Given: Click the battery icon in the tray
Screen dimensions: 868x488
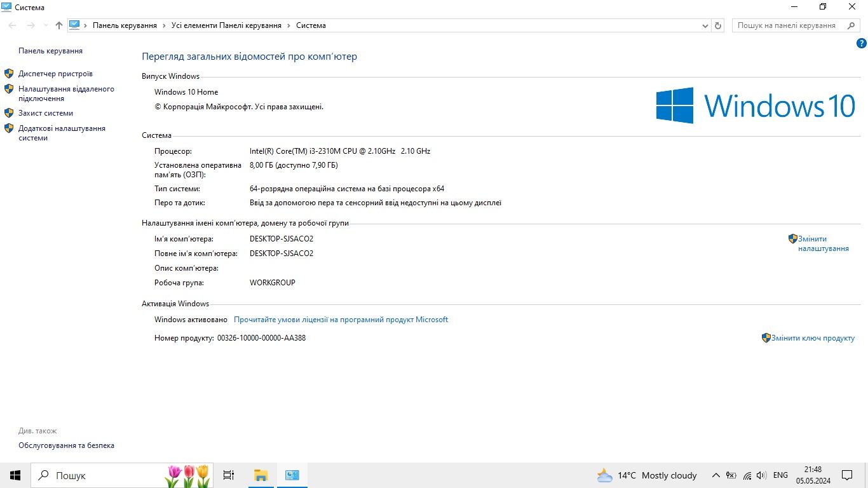Looking at the screenshot, I should [731, 475].
